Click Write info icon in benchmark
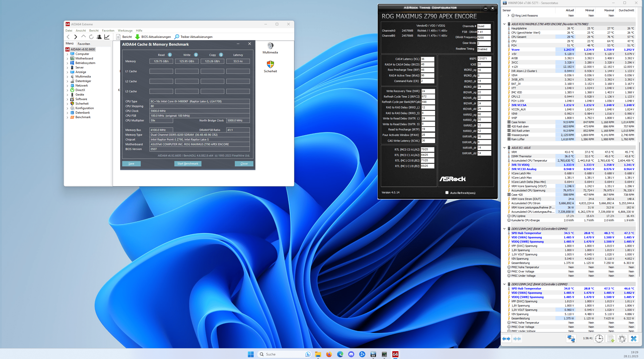 (x=196, y=55)
